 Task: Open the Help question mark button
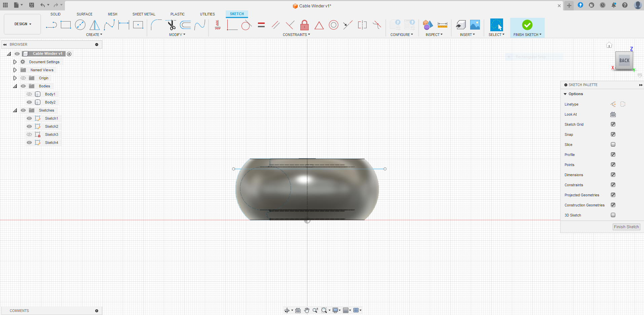[625, 5]
